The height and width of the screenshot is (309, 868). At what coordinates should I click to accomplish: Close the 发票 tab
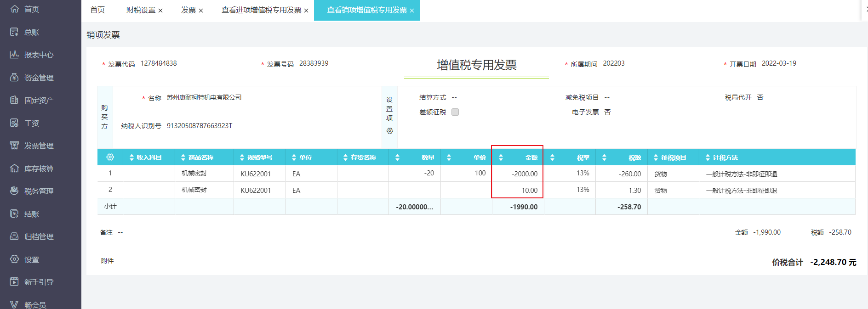pos(201,11)
